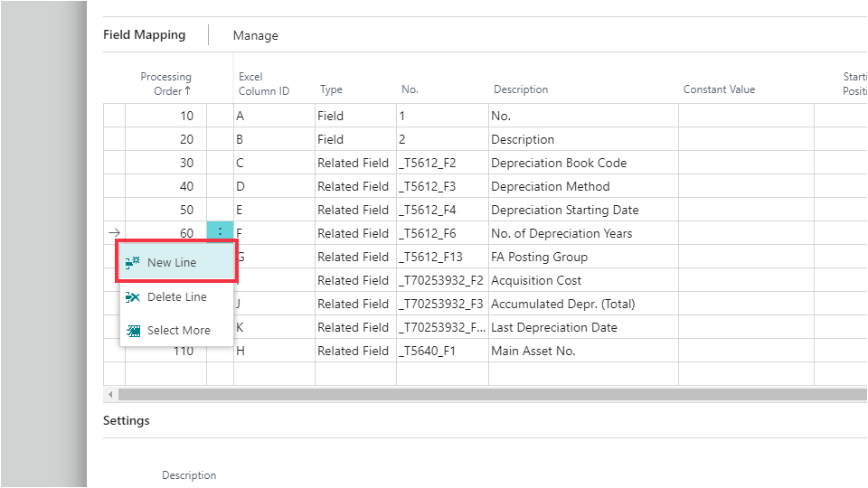Select Excel Column ID cell F

pyautogui.click(x=274, y=233)
